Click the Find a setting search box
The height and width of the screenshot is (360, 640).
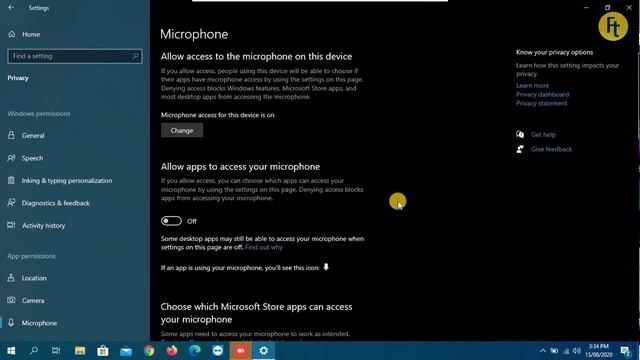click(x=75, y=56)
